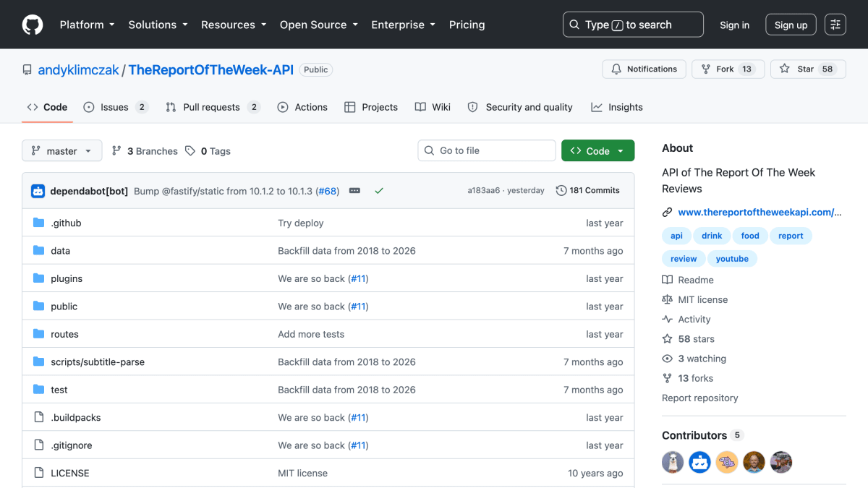View the 3 Branches list
The image size is (868, 488).
[x=145, y=151]
